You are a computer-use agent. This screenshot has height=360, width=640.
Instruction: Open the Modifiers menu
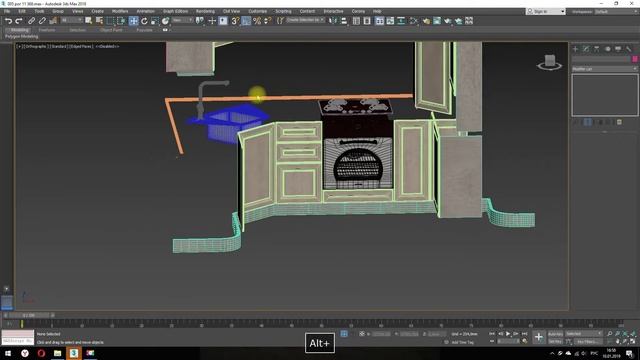[x=120, y=11]
